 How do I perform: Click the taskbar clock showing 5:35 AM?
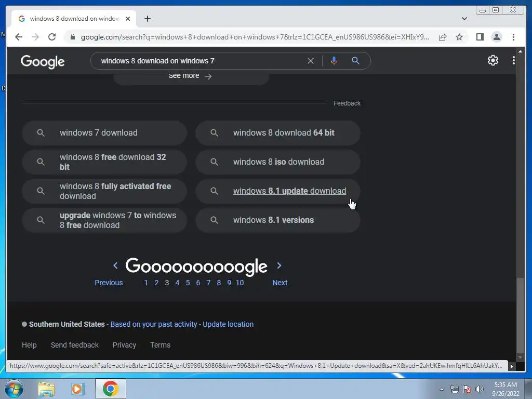click(x=506, y=389)
